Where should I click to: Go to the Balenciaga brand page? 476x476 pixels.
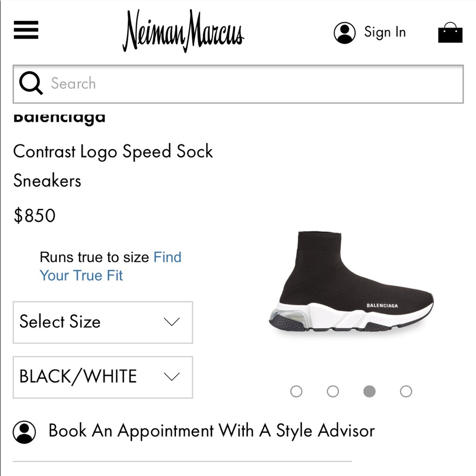click(59, 117)
